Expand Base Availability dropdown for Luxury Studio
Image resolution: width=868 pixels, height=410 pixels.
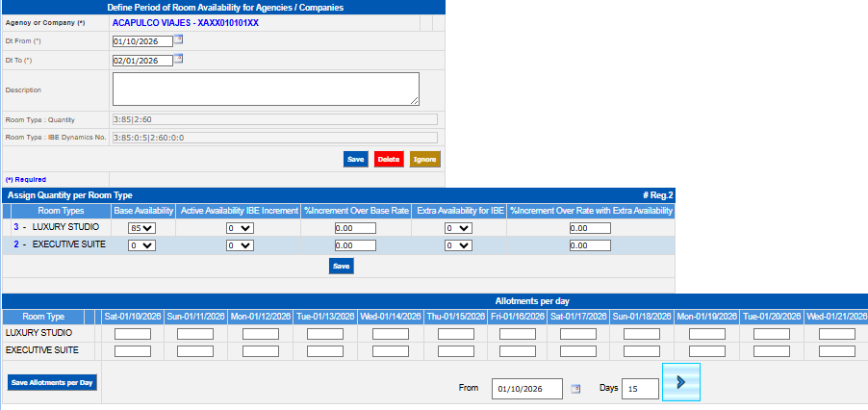[x=142, y=228]
